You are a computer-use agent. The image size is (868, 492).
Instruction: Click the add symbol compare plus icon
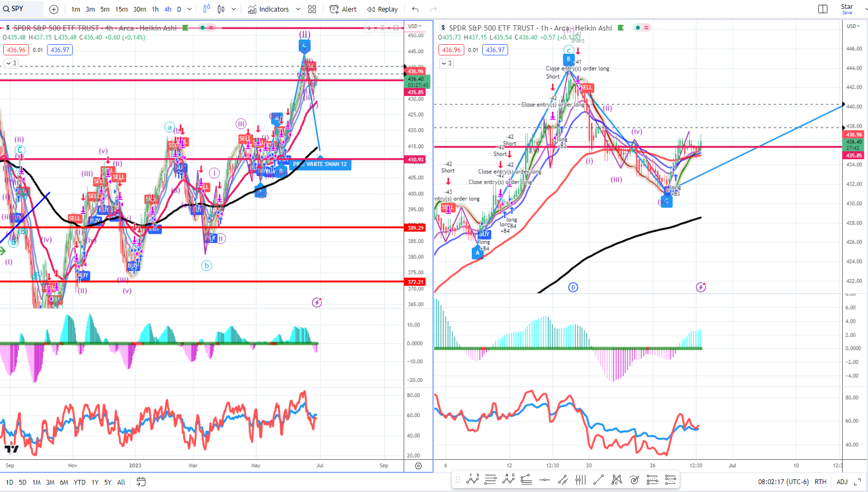point(54,9)
